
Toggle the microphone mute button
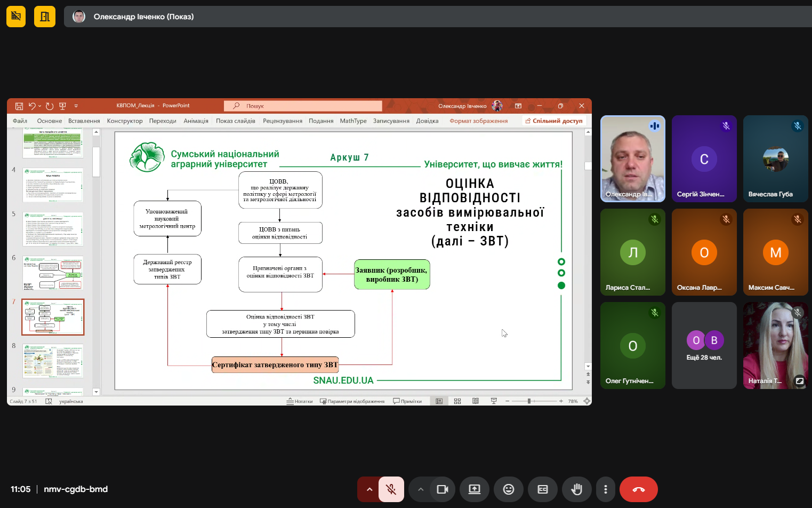coord(391,489)
